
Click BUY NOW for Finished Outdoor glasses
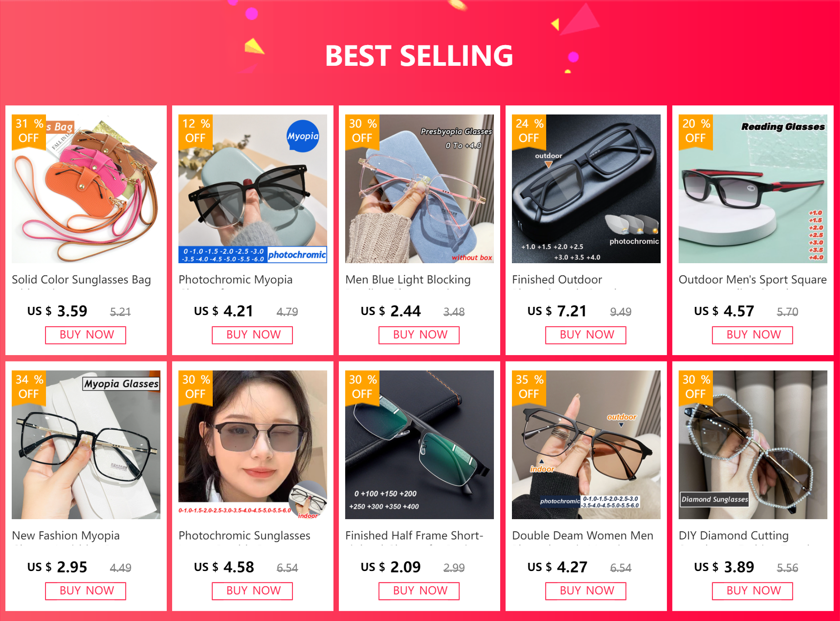586,335
